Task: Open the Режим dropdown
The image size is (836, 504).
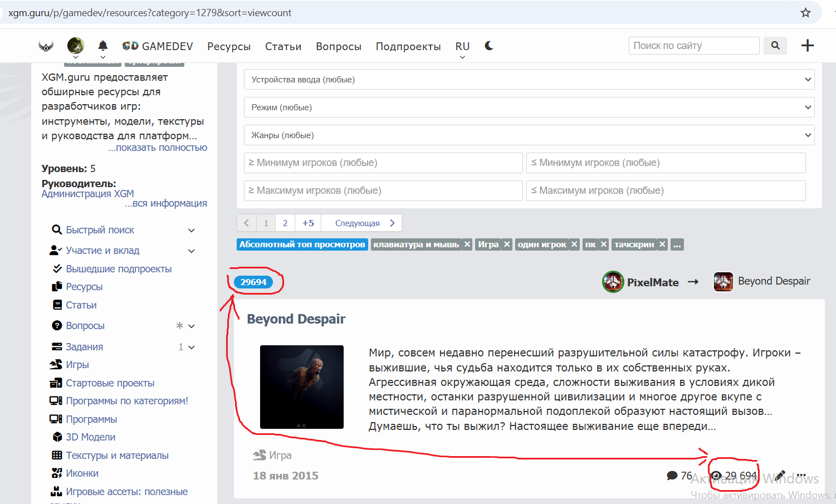Action: (529, 107)
